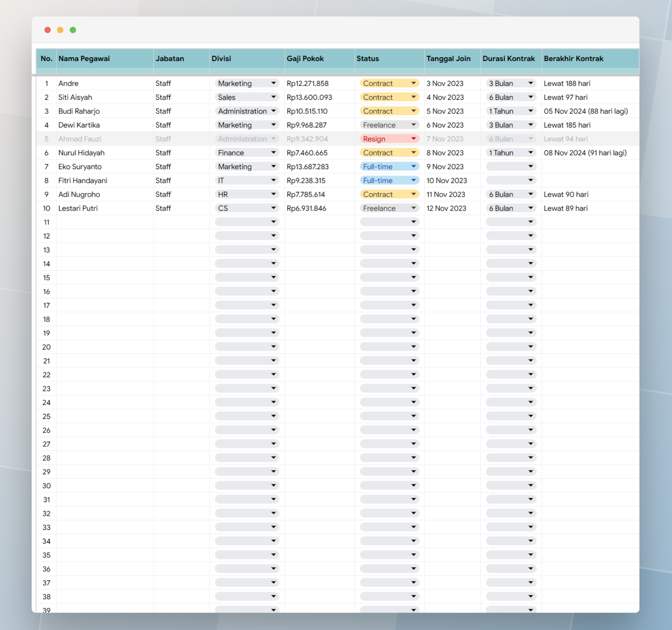Open Divisi dropdown for Siti Aisyah
672x630 pixels.
click(x=247, y=97)
